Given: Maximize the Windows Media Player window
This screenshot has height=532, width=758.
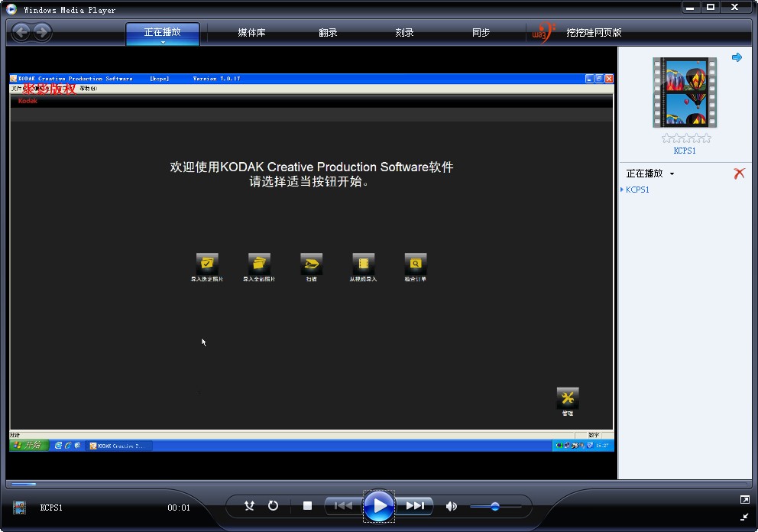Looking at the screenshot, I should pyautogui.click(x=710, y=7).
